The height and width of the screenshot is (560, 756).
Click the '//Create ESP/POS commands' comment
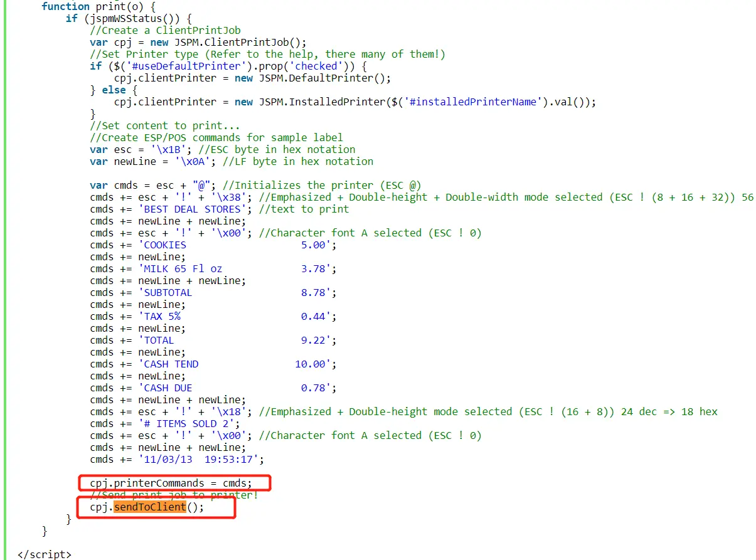tap(216, 137)
